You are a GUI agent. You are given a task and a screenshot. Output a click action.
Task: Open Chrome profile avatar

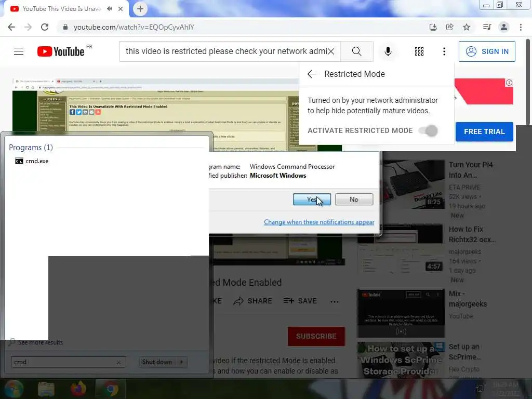504,27
